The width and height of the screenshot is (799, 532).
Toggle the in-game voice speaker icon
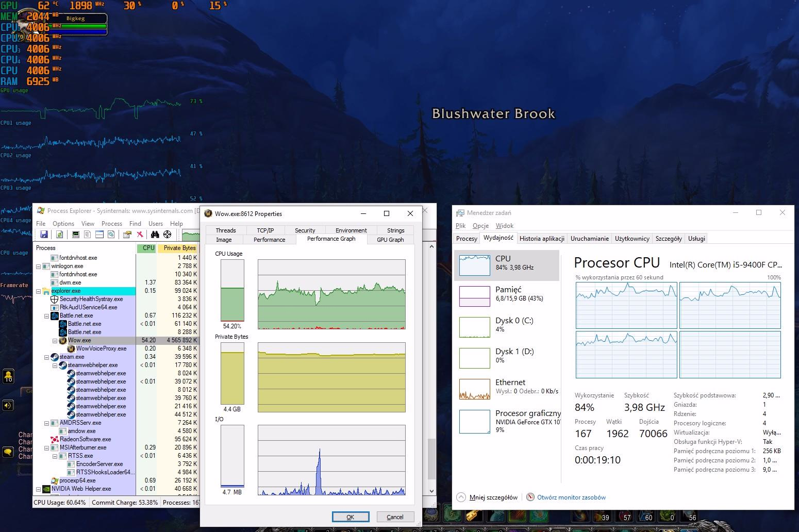click(8, 405)
